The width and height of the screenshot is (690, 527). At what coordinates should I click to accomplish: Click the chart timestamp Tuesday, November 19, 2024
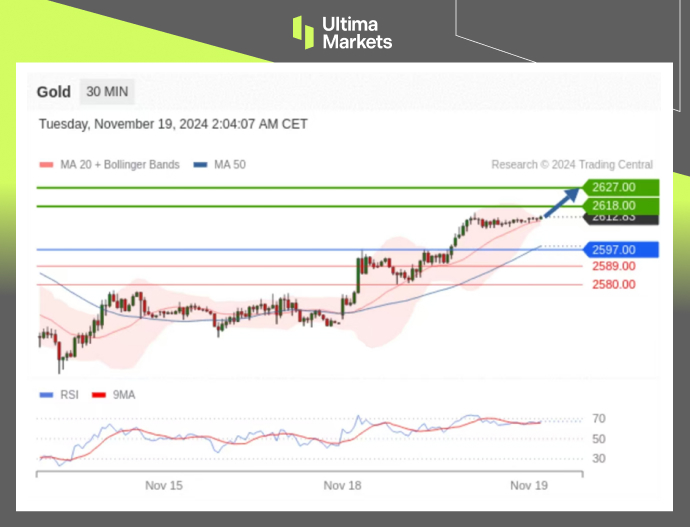173,125
